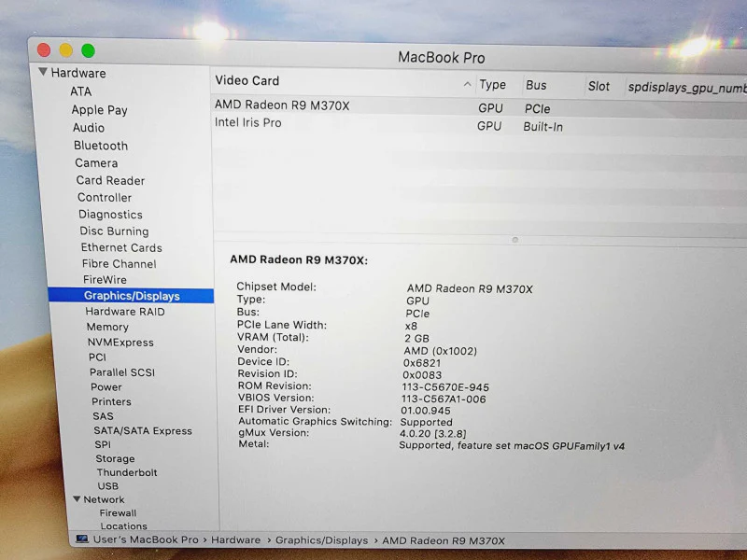Viewport: 747px width, 560px height.
Task: Click the VBIOS Version value 113-C567A1-006
Action: click(444, 399)
